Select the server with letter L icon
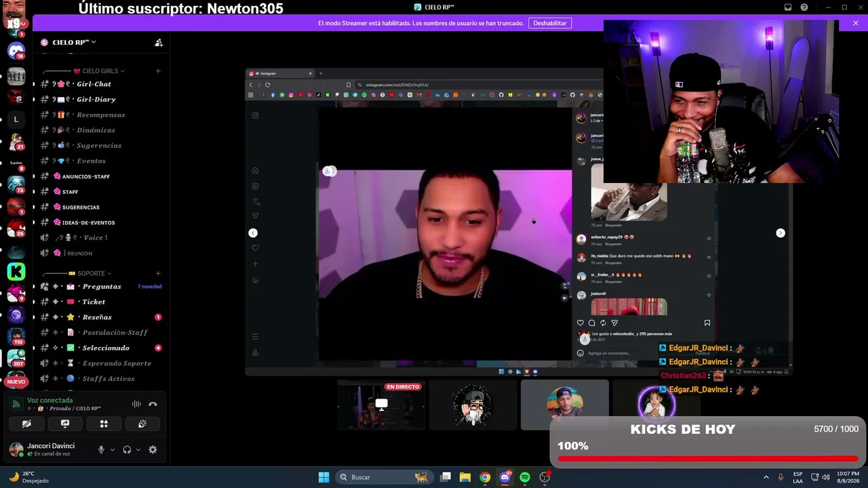 (16, 120)
